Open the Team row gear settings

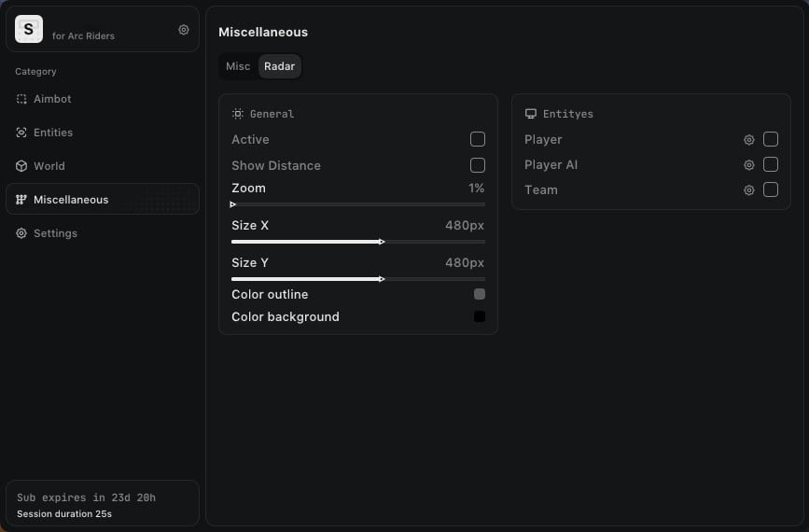pyautogui.click(x=748, y=190)
